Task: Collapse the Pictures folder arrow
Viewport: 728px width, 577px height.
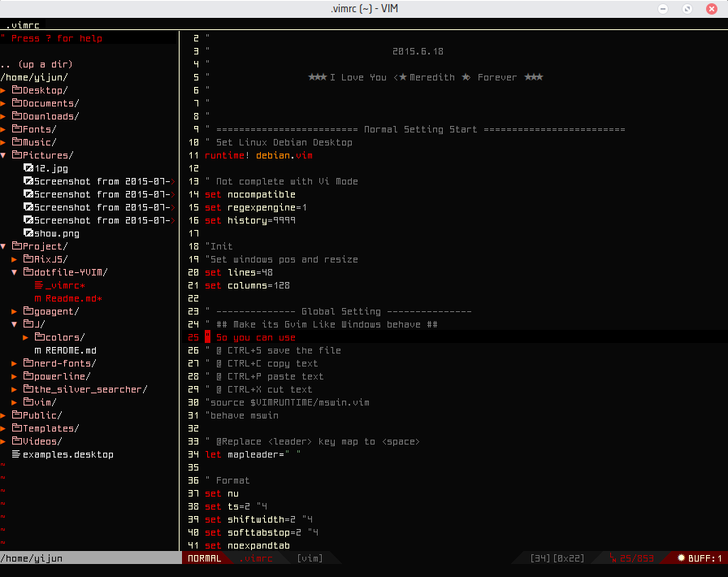Action: [x=2, y=155]
